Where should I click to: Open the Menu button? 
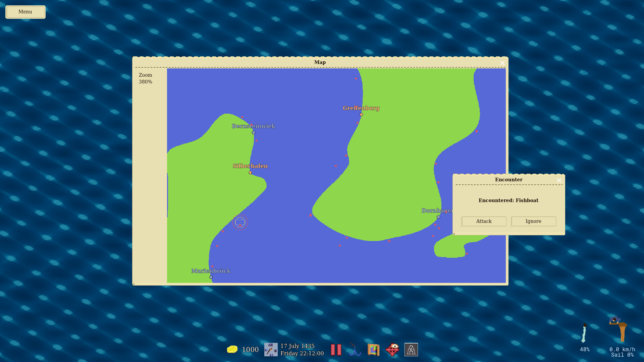point(25,12)
